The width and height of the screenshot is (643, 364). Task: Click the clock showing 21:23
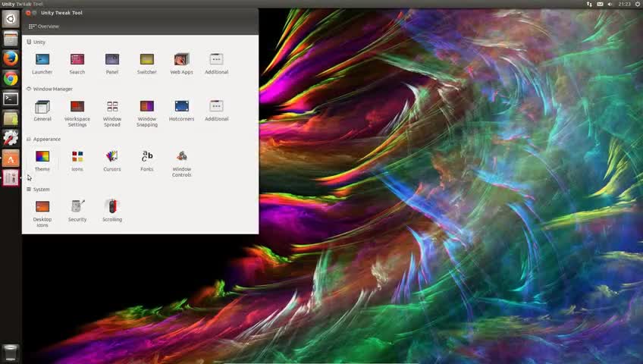(x=624, y=4)
